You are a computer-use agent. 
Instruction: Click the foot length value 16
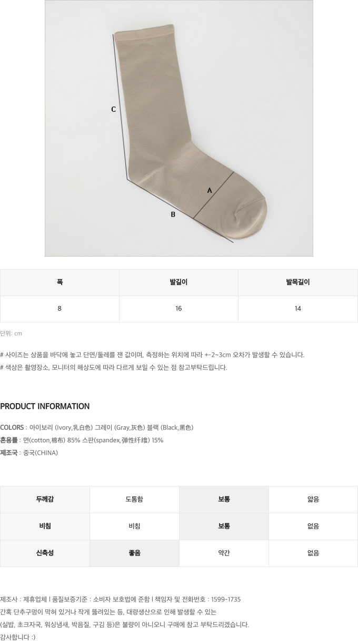pos(178,309)
